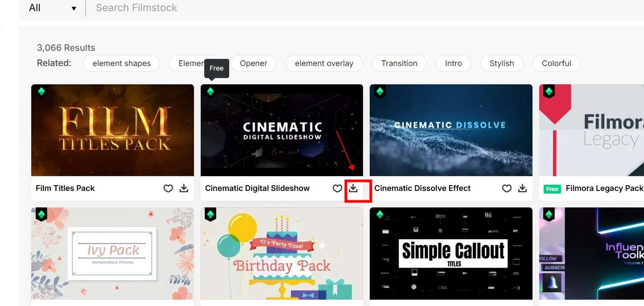Image resolution: width=644 pixels, height=306 pixels.
Task: Filter by element shapes related tag
Action: coord(121,63)
